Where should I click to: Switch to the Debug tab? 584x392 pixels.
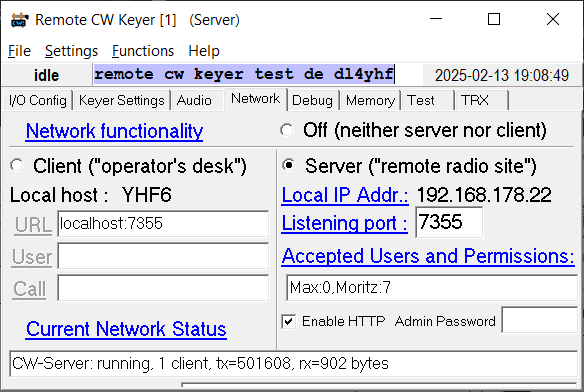coord(312,101)
